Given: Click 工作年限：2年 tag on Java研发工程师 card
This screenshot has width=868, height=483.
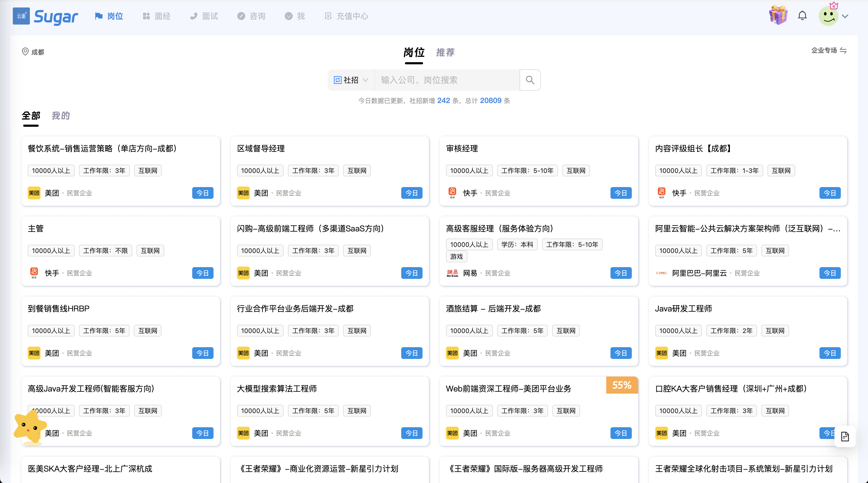Looking at the screenshot, I should click(731, 331).
